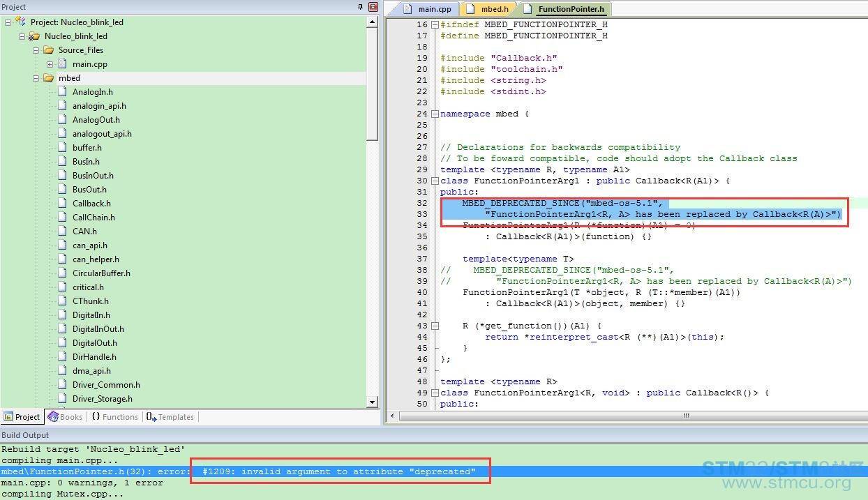Click the AnalogIn.h file icon
Image resolution: width=868 pixels, height=500 pixels.
63,92
